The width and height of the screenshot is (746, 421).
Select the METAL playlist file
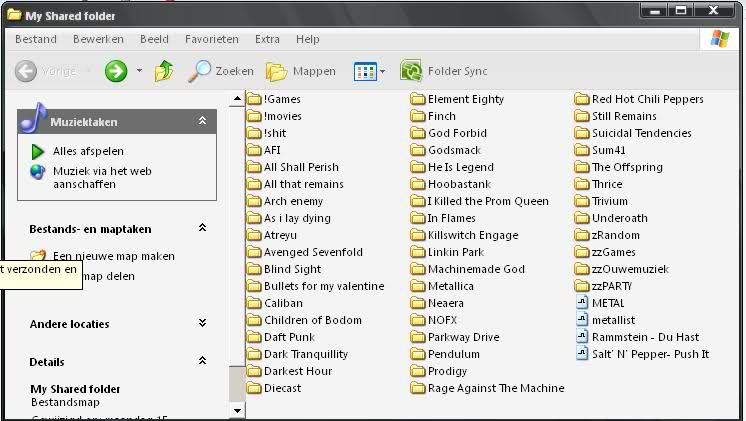coord(583,303)
